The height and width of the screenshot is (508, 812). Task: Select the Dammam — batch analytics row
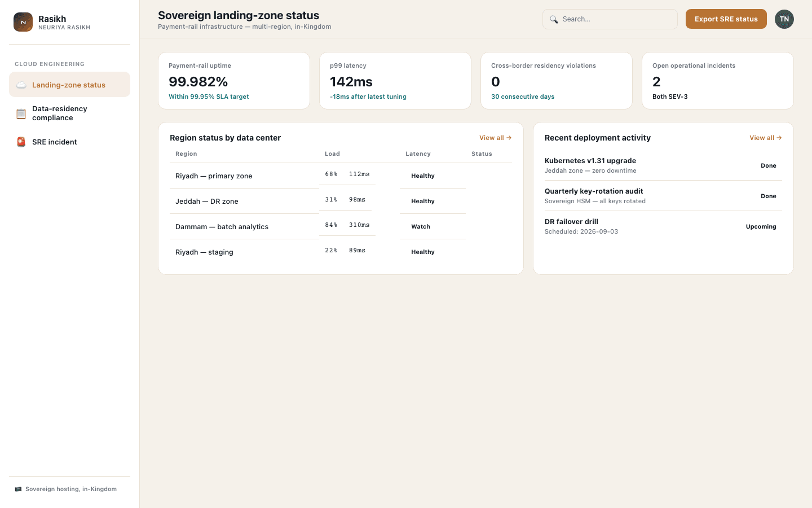[341, 226]
